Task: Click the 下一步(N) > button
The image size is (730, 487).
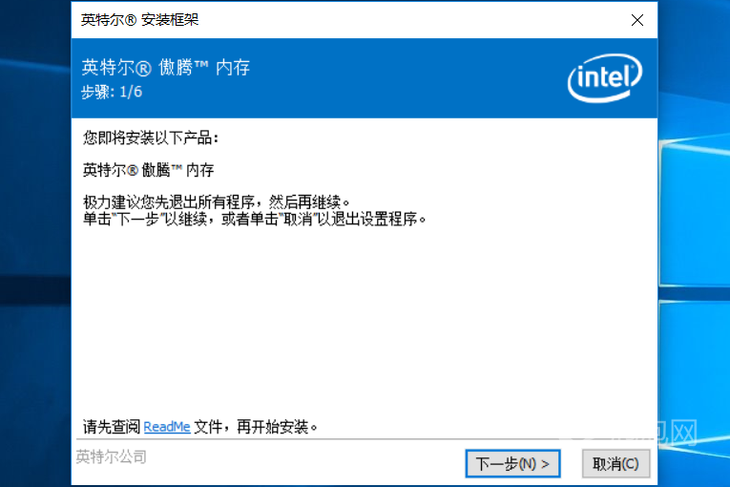Action: coord(513,463)
